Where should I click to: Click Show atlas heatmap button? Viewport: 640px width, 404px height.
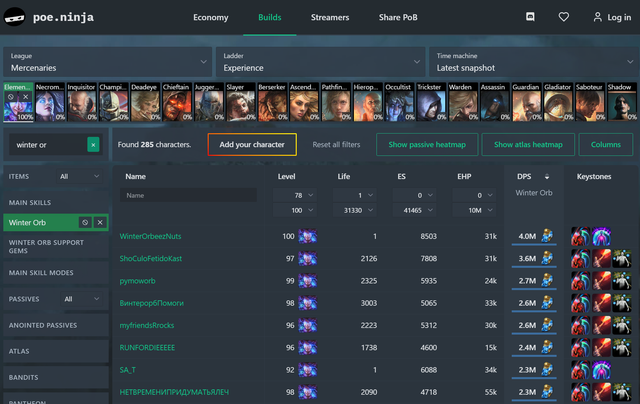(x=528, y=144)
